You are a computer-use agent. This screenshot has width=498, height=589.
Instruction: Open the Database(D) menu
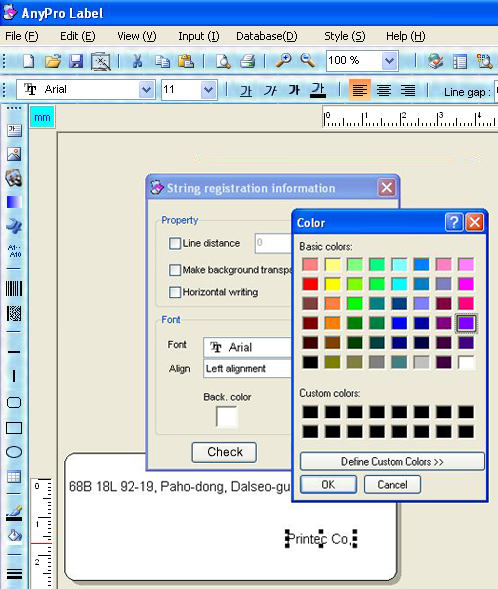[267, 36]
